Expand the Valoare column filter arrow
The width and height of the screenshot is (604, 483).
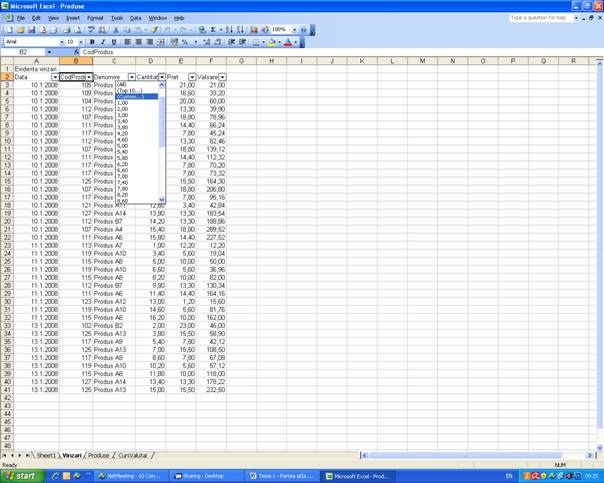pyautogui.click(x=222, y=77)
